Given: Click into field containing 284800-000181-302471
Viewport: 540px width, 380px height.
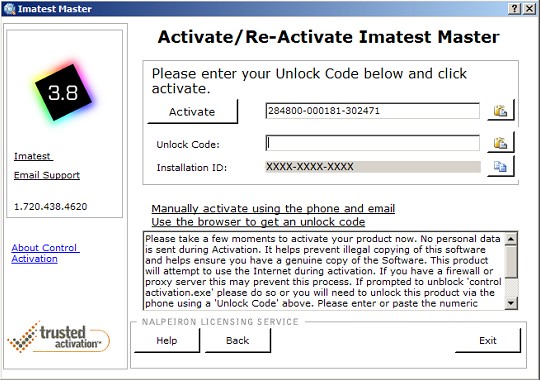Looking at the screenshot, I should (x=373, y=111).
